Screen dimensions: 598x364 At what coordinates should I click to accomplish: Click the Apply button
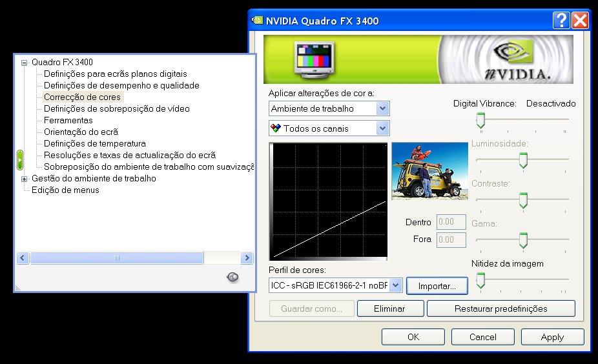[x=552, y=337]
